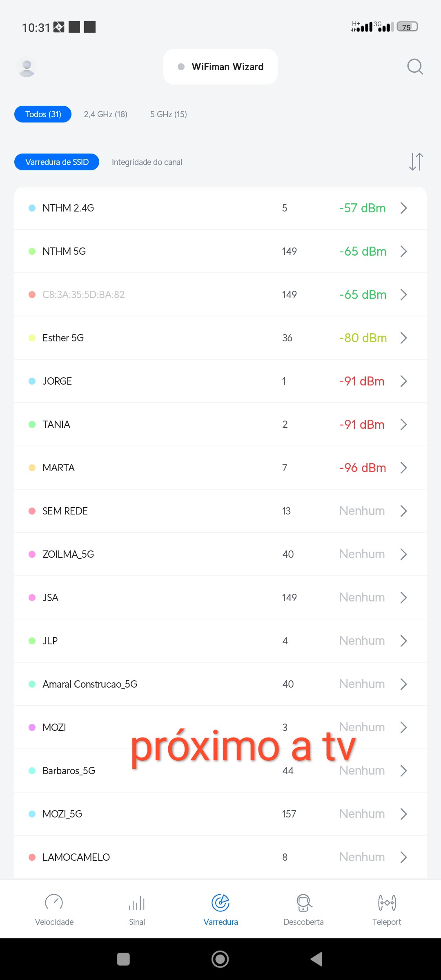Image resolution: width=441 pixels, height=980 pixels.
Task: Open the Teleport icon
Action: coord(387,902)
